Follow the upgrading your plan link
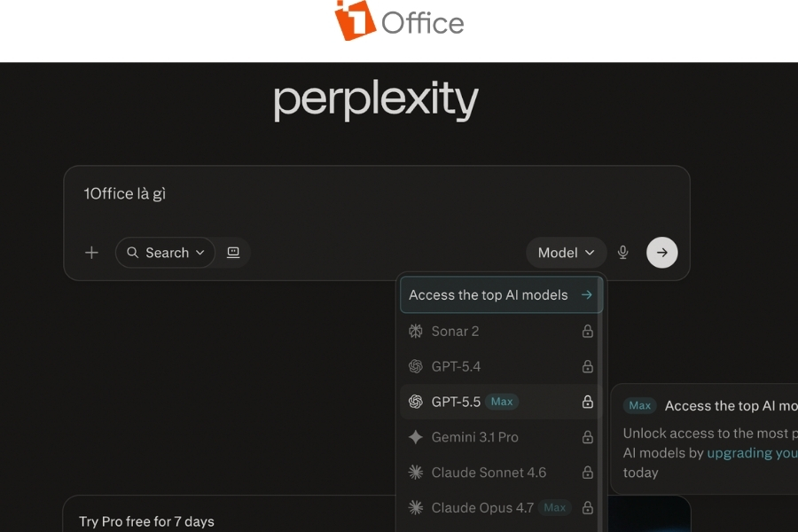This screenshot has height=532, width=798. [752, 453]
